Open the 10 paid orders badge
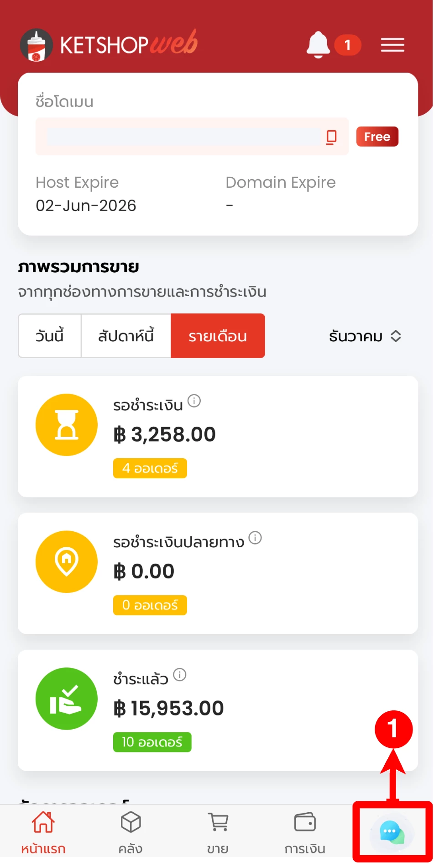Image resolution: width=439 pixels, height=868 pixels. (x=152, y=742)
